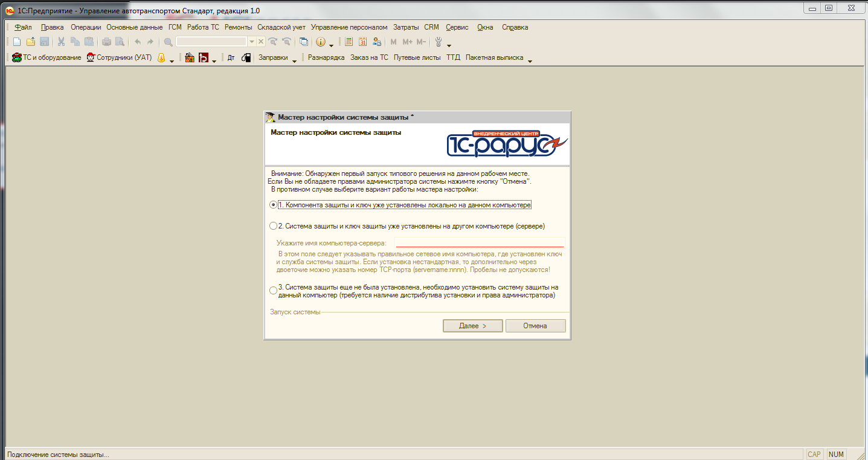
Task: Click the Дт accounting icon
Action: point(231,58)
